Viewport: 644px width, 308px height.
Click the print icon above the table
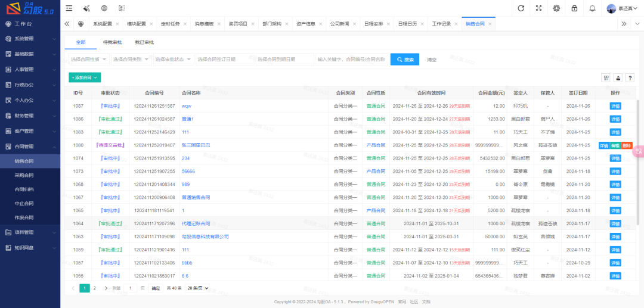pos(618,77)
